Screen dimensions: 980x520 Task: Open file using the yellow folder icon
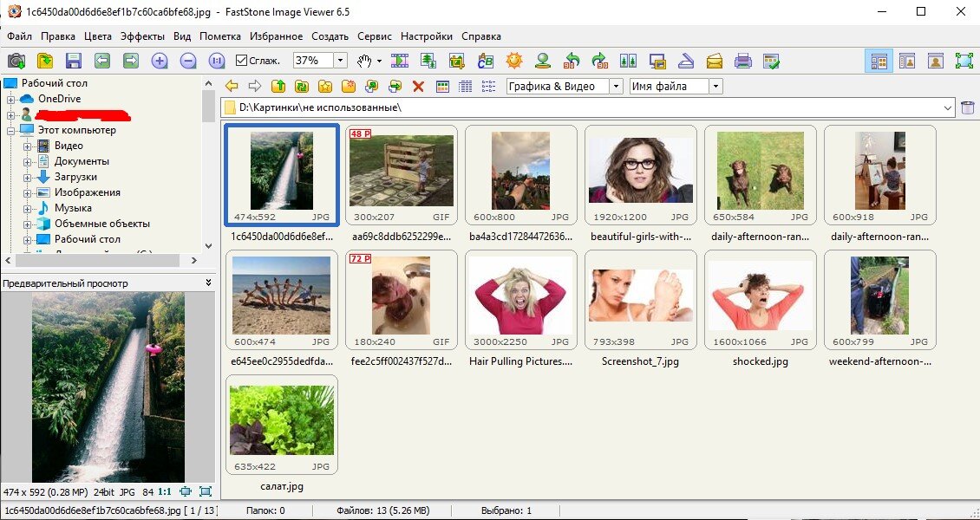45,61
